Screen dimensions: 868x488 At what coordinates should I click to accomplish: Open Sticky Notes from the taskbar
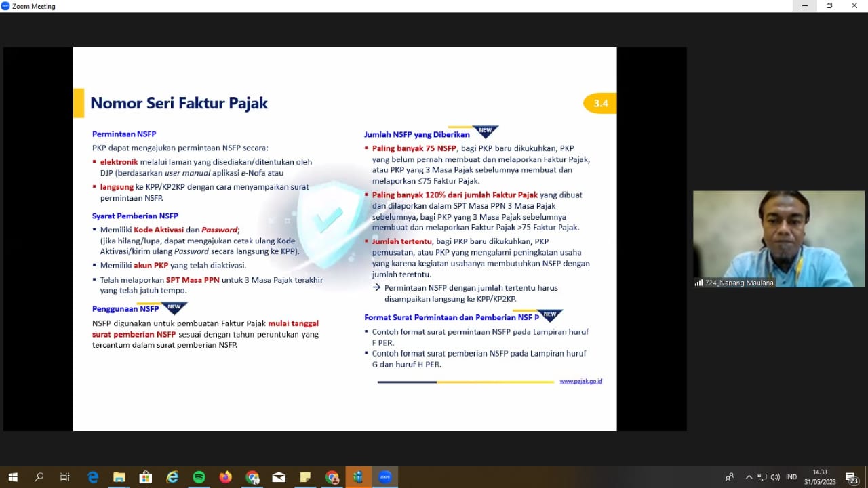click(x=305, y=477)
